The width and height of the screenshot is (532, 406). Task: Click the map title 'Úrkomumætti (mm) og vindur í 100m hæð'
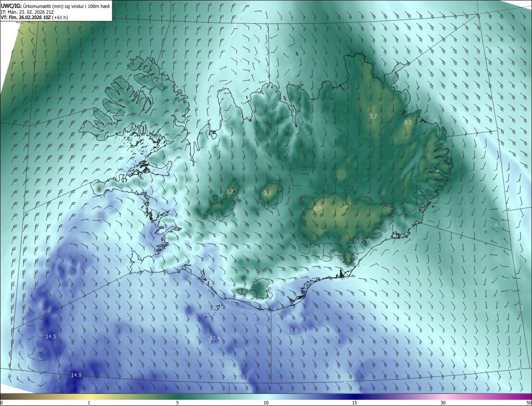coord(66,6)
